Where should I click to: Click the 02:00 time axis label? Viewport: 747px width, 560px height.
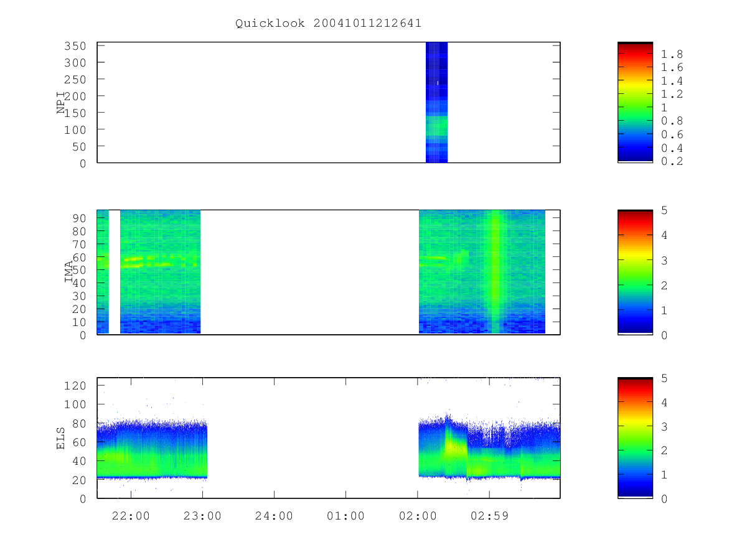click(417, 516)
